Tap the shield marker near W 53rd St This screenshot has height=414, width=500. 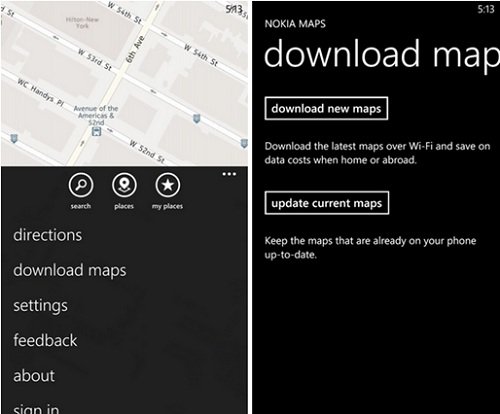click(197, 118)
